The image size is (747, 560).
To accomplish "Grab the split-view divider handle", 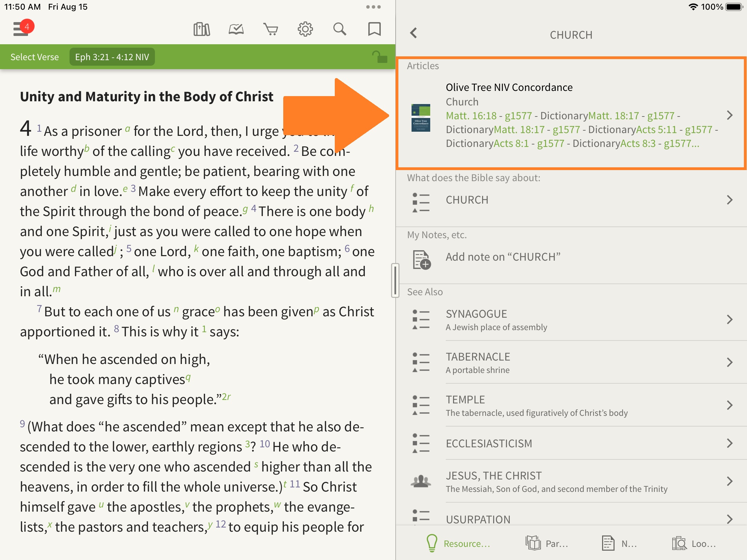I will tap(395, 280).
